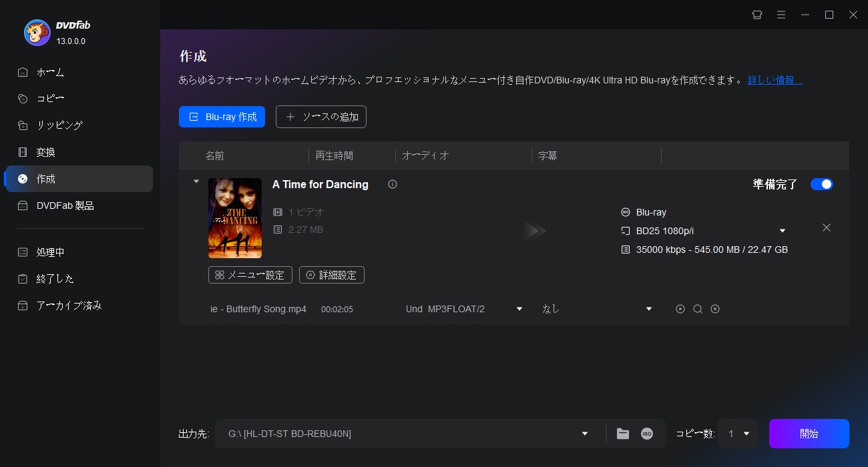Click the オーディオ column header

tap(425, 155)
